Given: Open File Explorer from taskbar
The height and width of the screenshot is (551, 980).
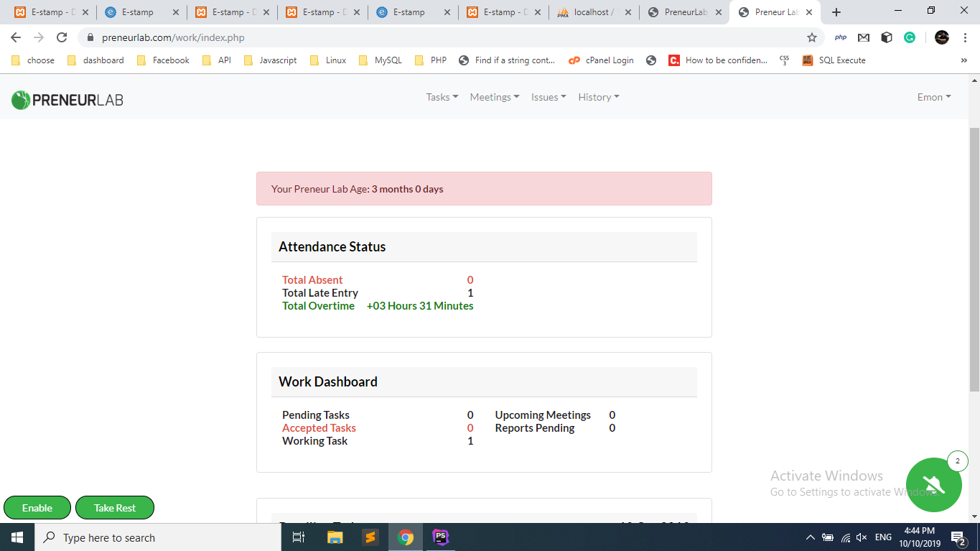Looking at the screenshot, I should point(335,537).
